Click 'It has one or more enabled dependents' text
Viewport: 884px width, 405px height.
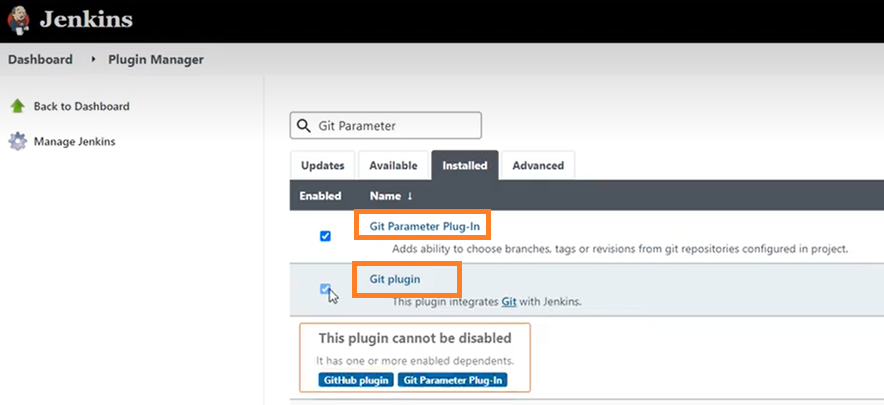[415, 361]
